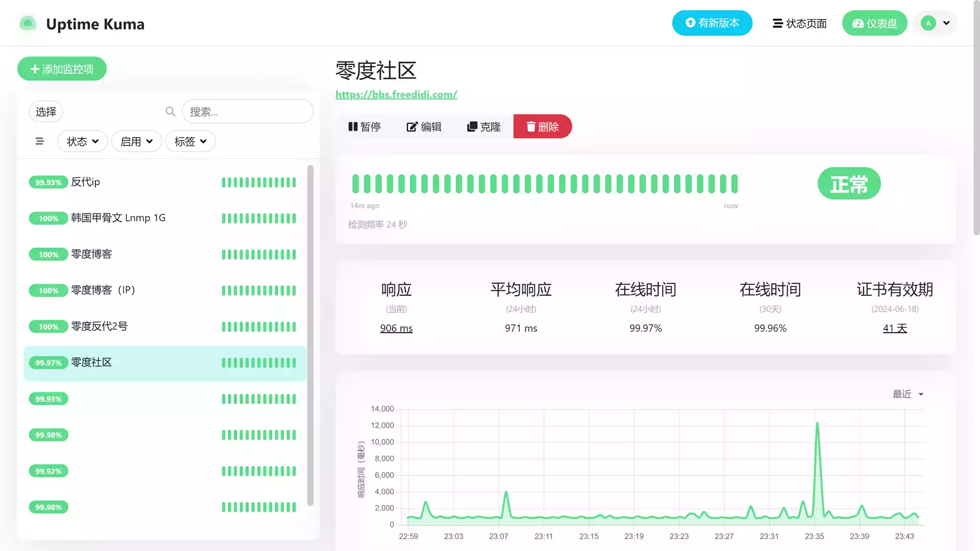Click the 有新版本 update button

(x=712, y=23)
